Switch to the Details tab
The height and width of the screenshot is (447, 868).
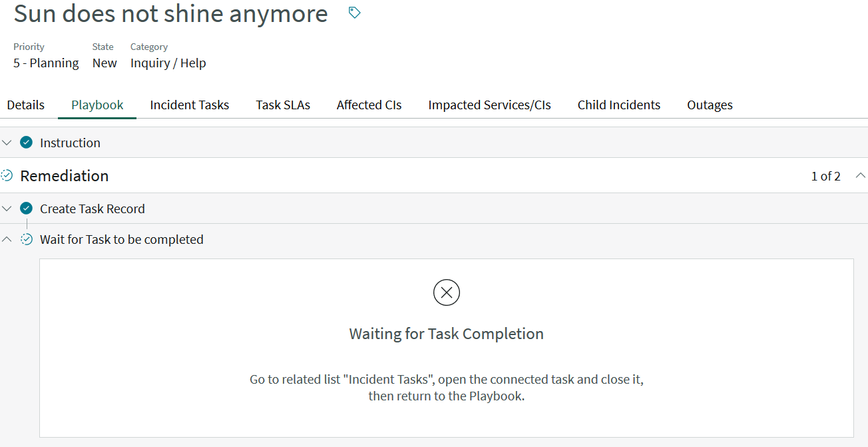(25, 105)
